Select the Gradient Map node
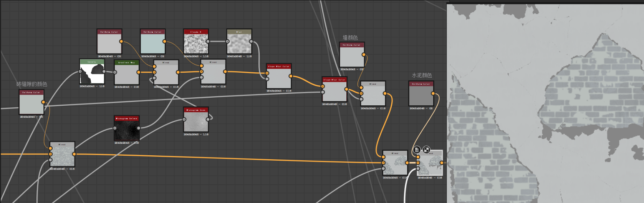The height and width of the screenshot is (203, 644). click(x=127, y=72)
